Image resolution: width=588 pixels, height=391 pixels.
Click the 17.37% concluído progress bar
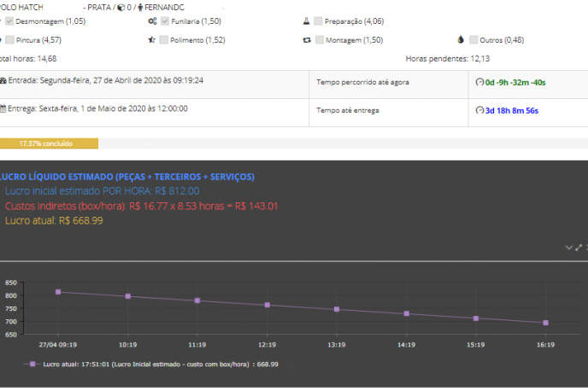[49, 143]
